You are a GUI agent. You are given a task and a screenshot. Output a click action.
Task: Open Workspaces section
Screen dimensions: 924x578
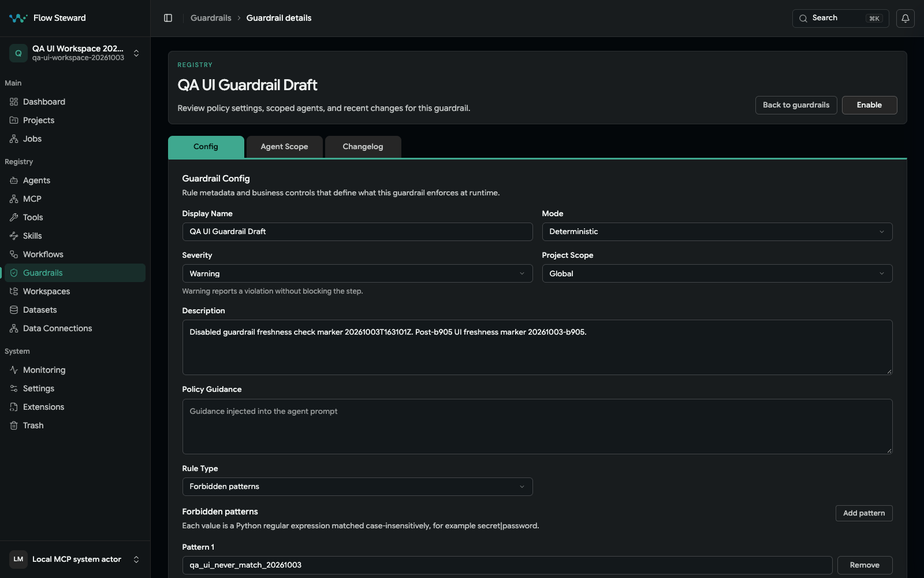pyautogui.click(x=75, y=291)
